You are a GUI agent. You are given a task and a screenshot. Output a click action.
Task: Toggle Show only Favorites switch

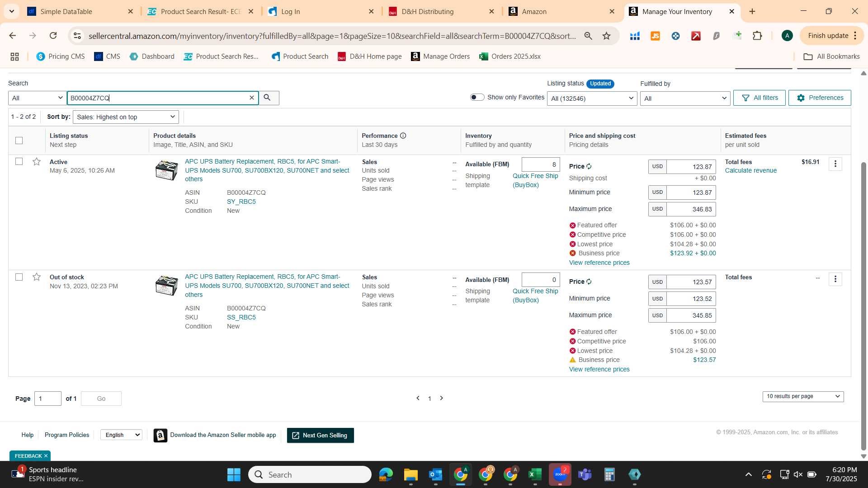pos(477,97)
